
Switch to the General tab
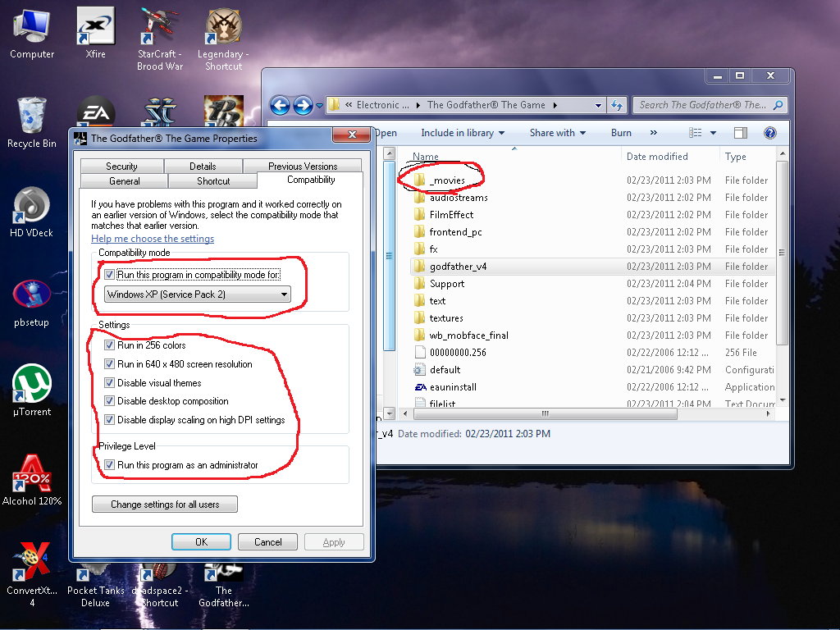125,181
